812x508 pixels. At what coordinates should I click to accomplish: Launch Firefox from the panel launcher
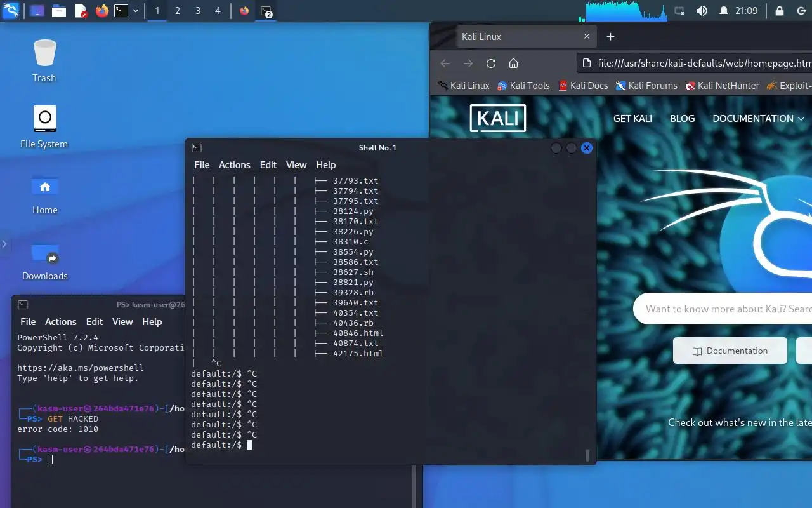(102, 11)
